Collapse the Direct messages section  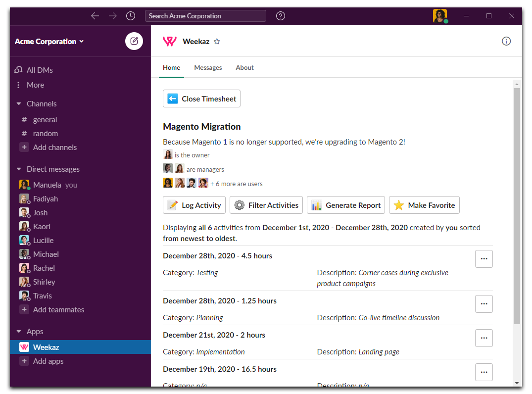point(19,169)
